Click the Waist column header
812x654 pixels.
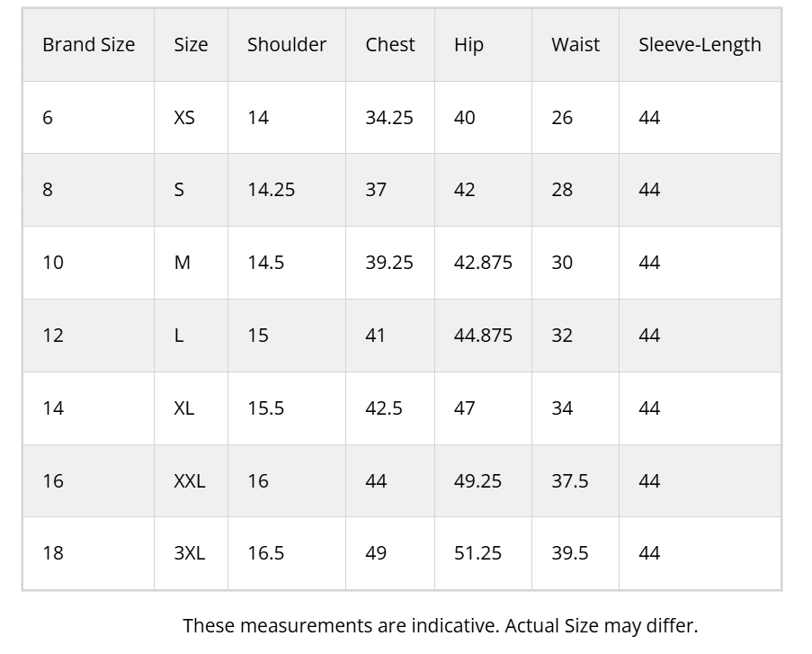(x=576, y=45)
